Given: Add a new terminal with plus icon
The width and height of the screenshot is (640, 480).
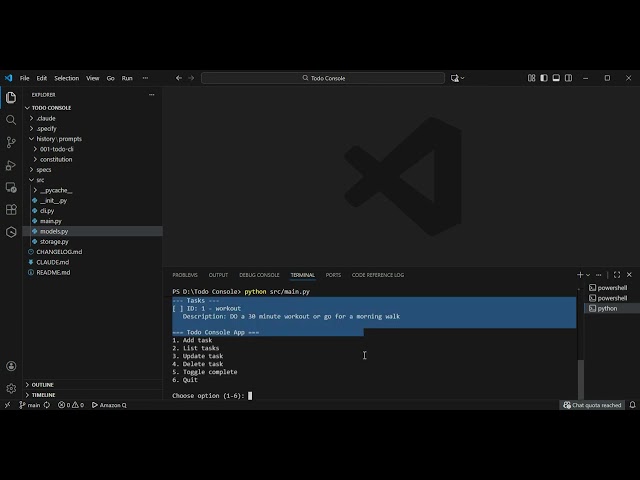Looking at the screenshot, I should tap(580, 275).
